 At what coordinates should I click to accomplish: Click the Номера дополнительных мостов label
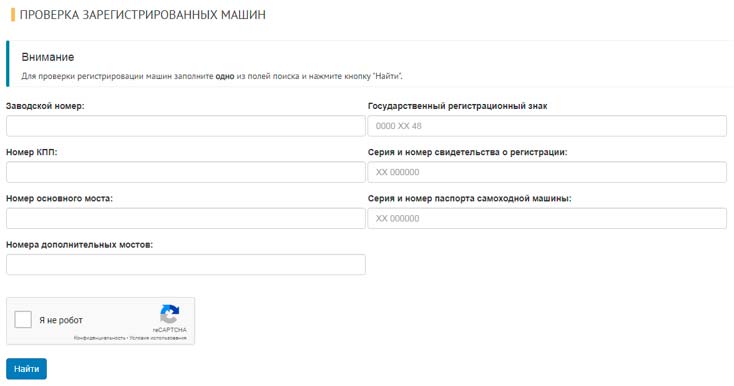[x=80, y=245]
